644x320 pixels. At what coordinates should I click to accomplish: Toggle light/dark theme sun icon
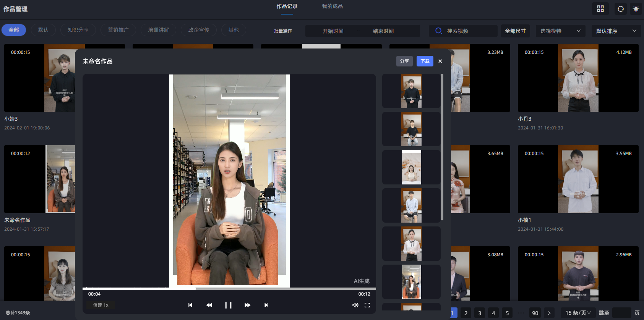pyautogui.click(x=636, y=9)
